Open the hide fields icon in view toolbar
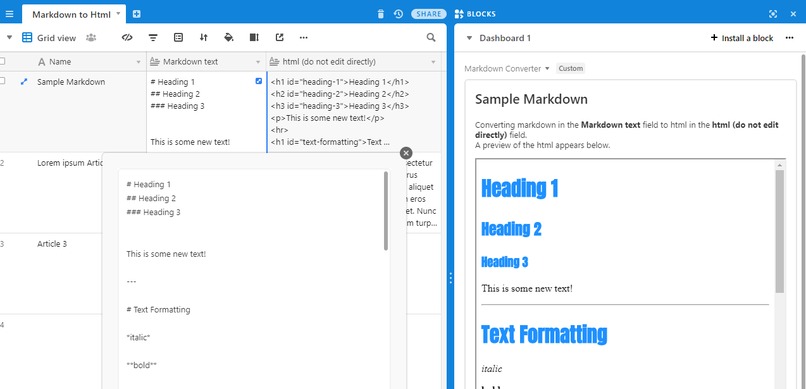 click(x=127, y=38)
